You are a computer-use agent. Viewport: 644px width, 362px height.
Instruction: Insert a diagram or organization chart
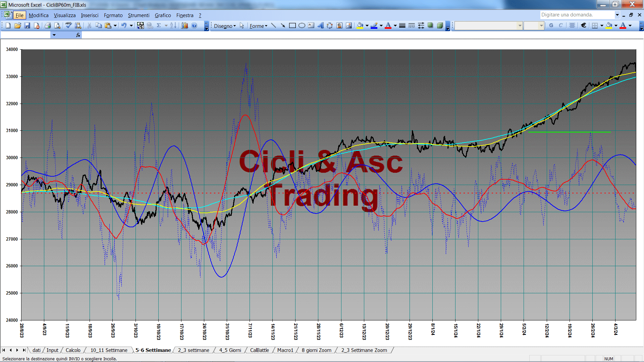click(x=330, y=25)
